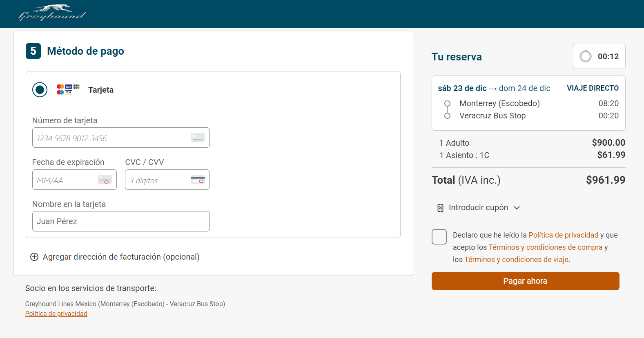This screenshot has width=644, height=338.
Task: Click the Pagar ahora button
Action: 526,281
